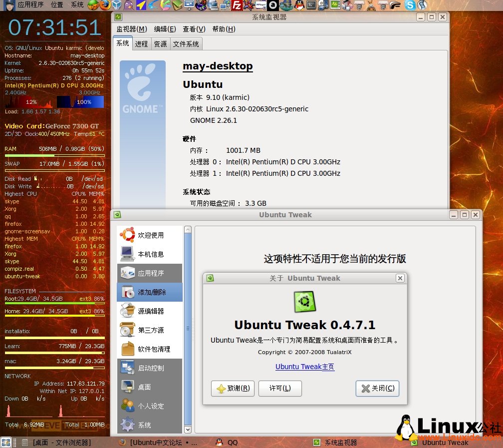The height and width of the screenshot is (448, 503).
Task: Launch the terminal from the top panel
Action: [x=311, y=5]
